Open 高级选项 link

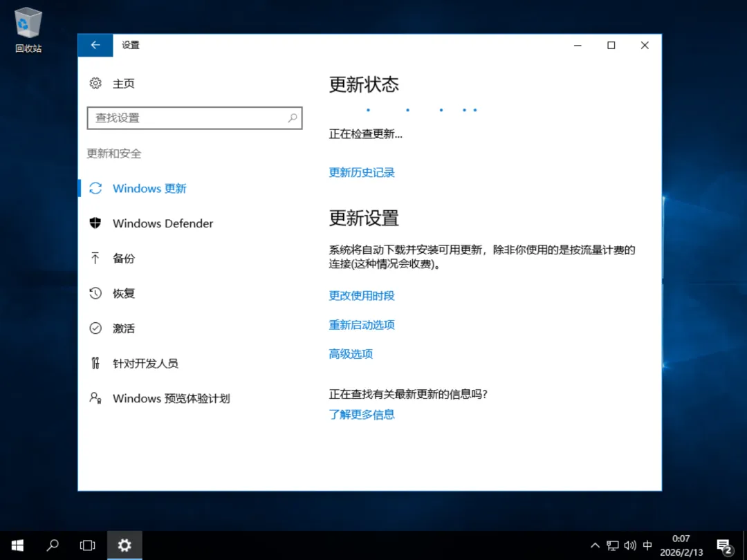pos(351,354)
